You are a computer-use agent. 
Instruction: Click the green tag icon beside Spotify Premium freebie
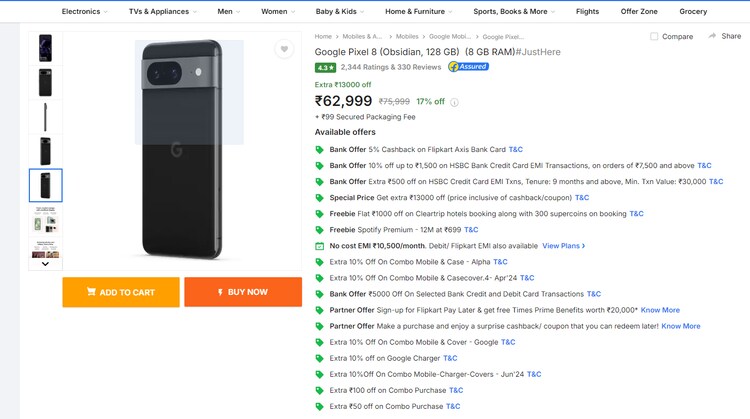pyautogui.click(x=320, y=229)
